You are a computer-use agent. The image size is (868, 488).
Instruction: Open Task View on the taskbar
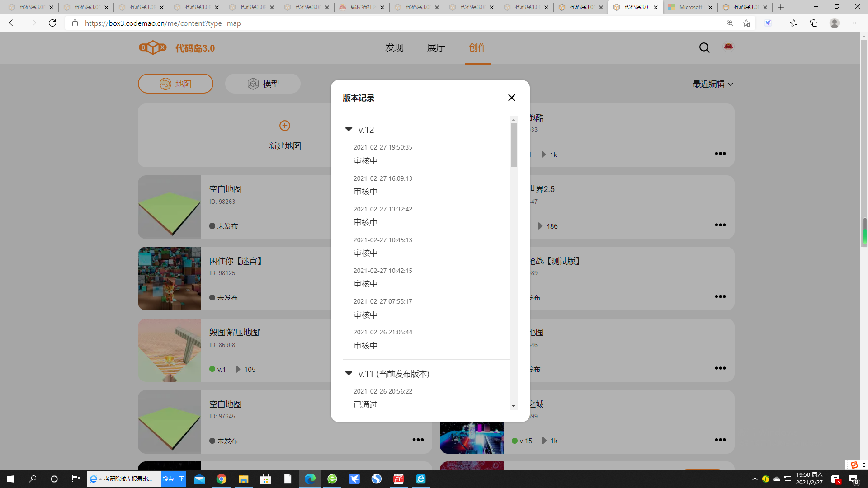[76, 479]
